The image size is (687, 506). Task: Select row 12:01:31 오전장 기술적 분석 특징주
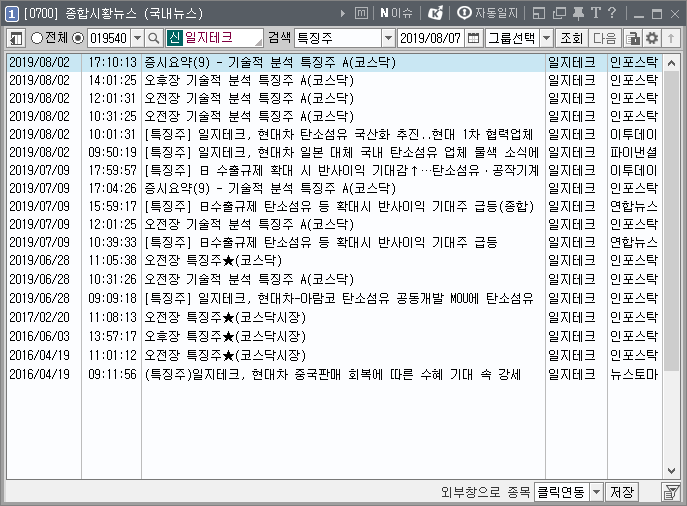pyautogui.click(x=334, y=99)
